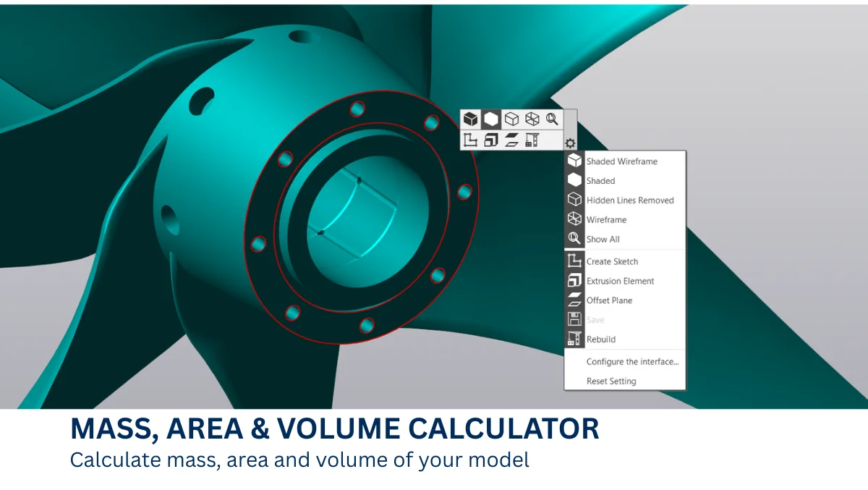Select Hidden Lines Removed menu entry
The height and width of the screenshot is (490, 868).
[x=624, y=200]
